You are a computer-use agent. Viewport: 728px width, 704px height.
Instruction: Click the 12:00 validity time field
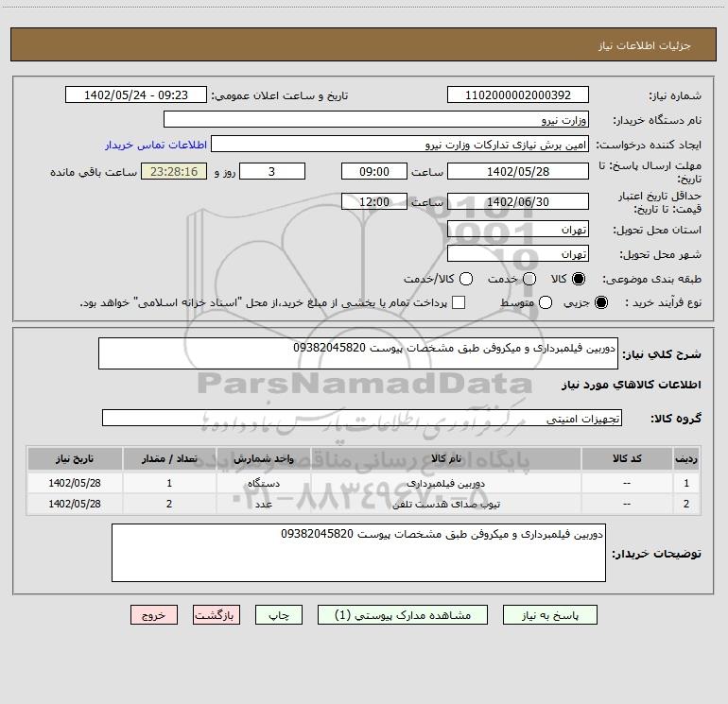click(374, 201)
